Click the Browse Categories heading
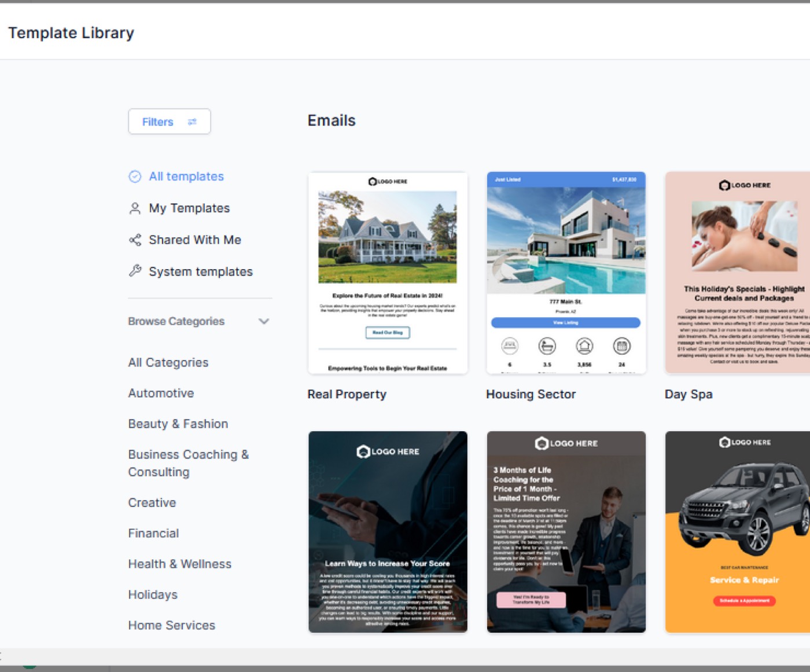Image resolution: width=810 pixels, height=672 pixels. [176, 321]
